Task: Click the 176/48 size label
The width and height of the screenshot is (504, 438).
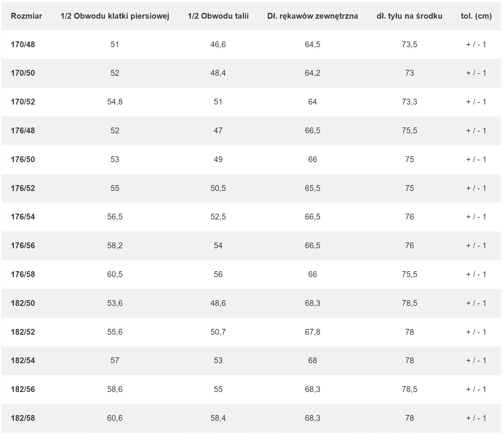Action: click(x=23, y=131)
